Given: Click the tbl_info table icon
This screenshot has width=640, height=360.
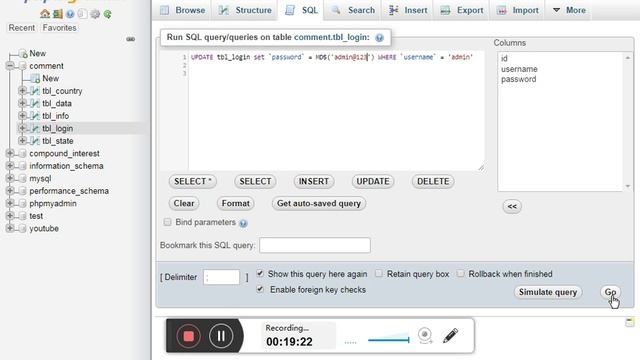Looking at the screenshot, I should pyautogui.click(x=35, y=116).
